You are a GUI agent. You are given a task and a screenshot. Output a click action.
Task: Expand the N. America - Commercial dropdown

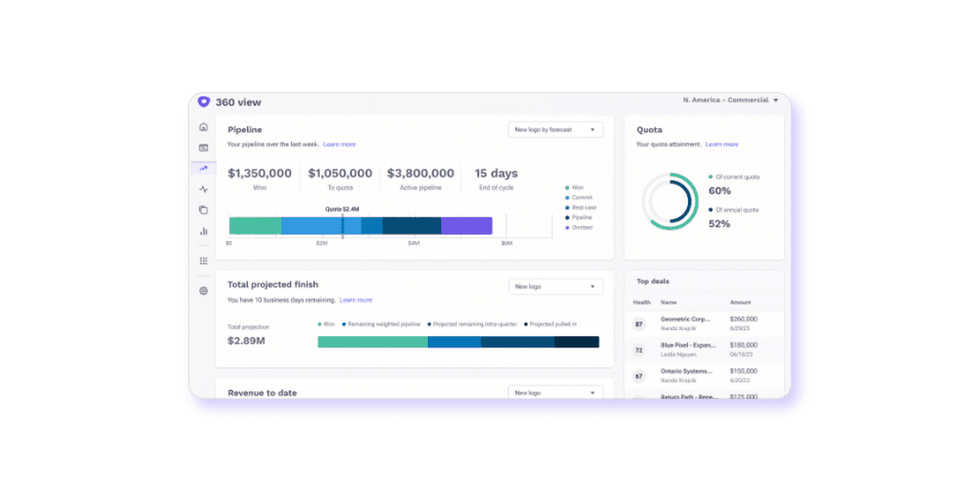(x=730, y=100)
